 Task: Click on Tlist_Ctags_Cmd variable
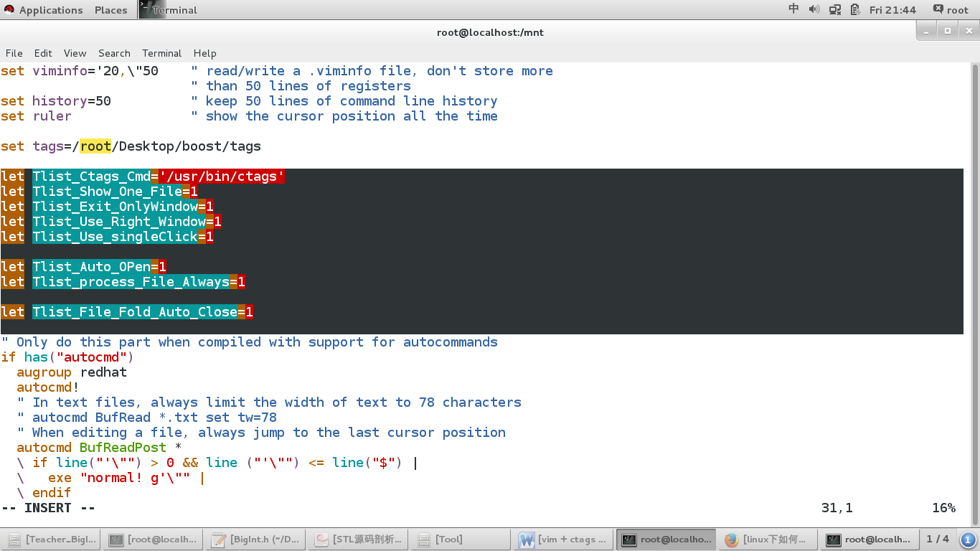point(91,176)
